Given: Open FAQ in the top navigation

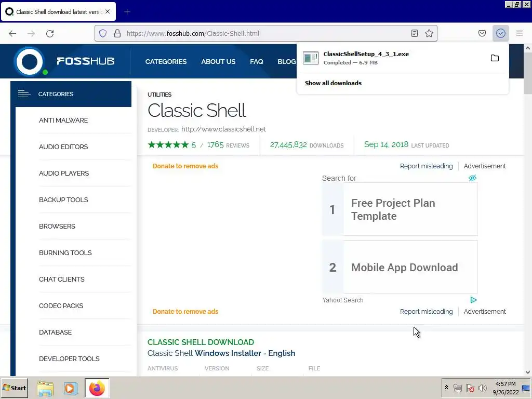Looking at the screenshot, I should click(x=257, y=61).
